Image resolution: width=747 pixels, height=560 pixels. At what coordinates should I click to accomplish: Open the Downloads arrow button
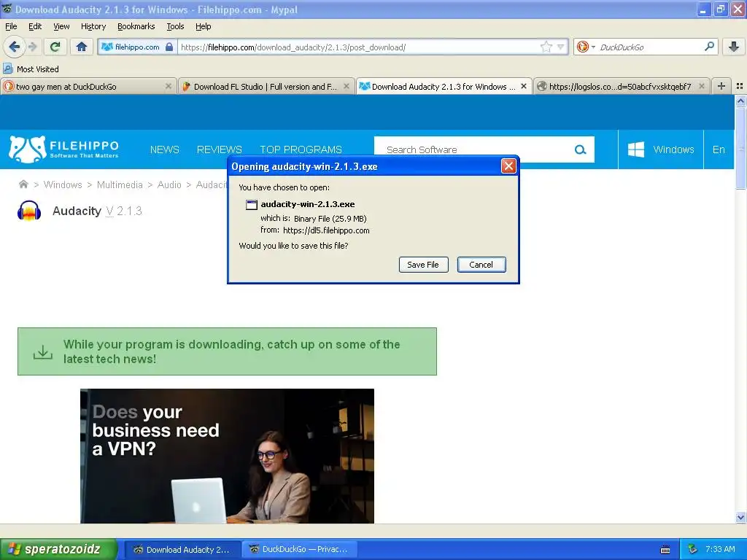(734, 47)
